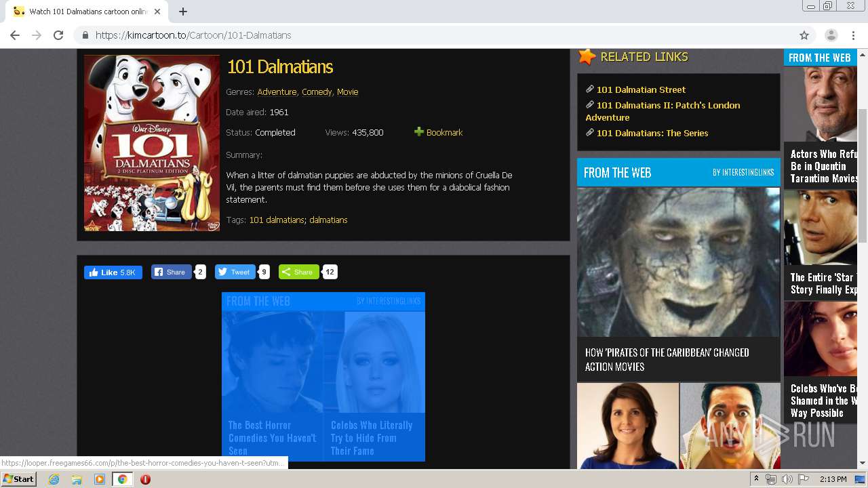Open 'The Entire Star' story article
The width and height of the screenshot is (868, 488).
tap(824, 283)
